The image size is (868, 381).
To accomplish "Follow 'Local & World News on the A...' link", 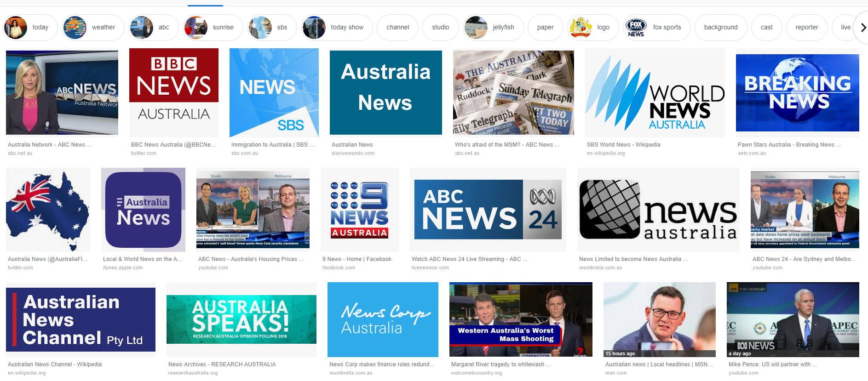I will coord(143,259).
